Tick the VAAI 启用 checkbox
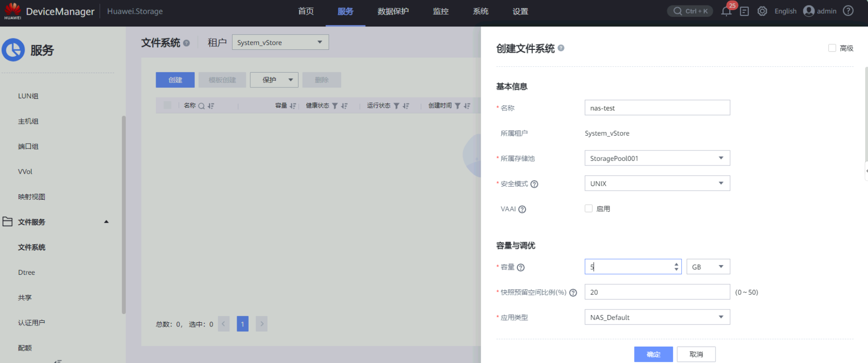 tap(589, 208)
